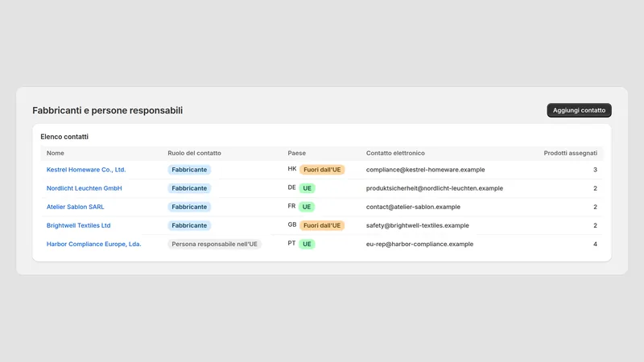Image resolution: width=644 pixels, height=362 pixels.
Task: Click the Fabbricante badge in the Atelier Sablon row
Action: [189, 207]
